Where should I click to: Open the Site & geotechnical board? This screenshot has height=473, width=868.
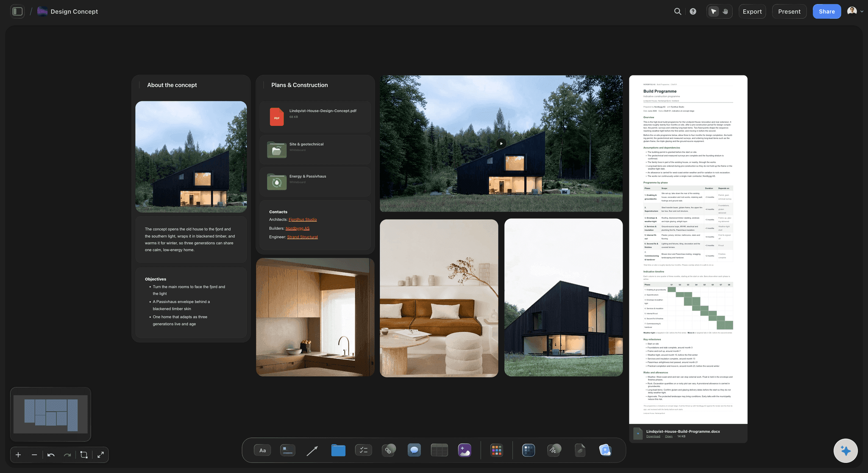(315, 149)
